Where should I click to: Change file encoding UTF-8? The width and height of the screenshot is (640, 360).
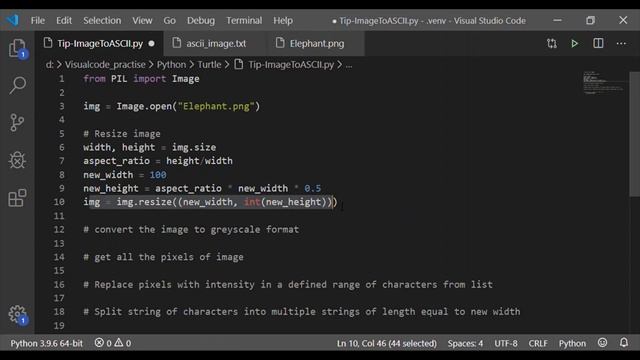pos(505,343)
